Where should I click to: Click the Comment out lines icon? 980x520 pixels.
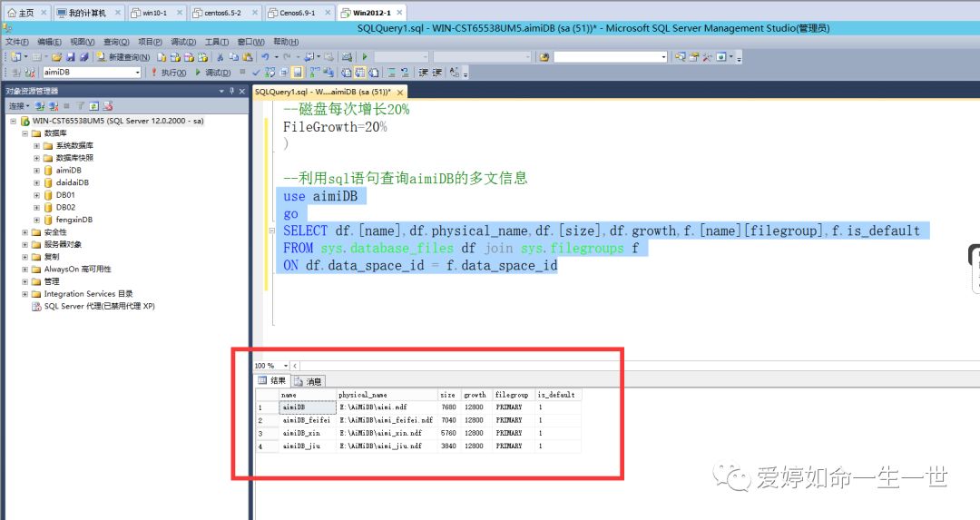pos(391,73)
